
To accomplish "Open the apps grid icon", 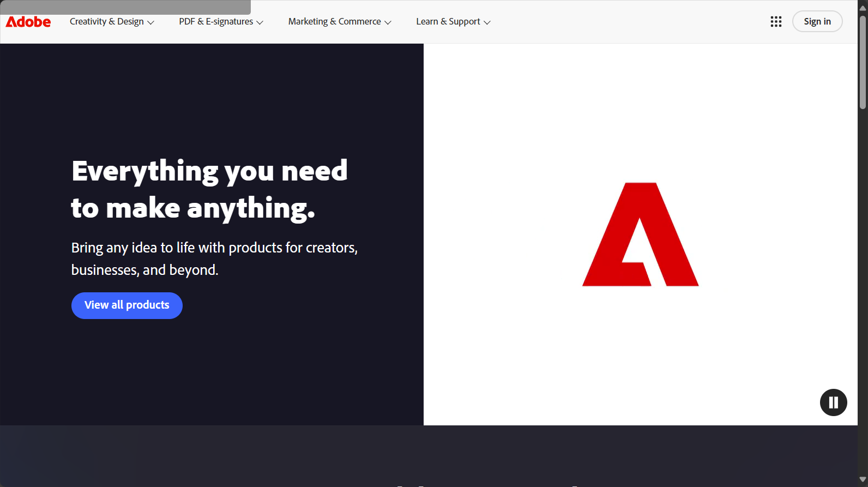I will 776,22.
